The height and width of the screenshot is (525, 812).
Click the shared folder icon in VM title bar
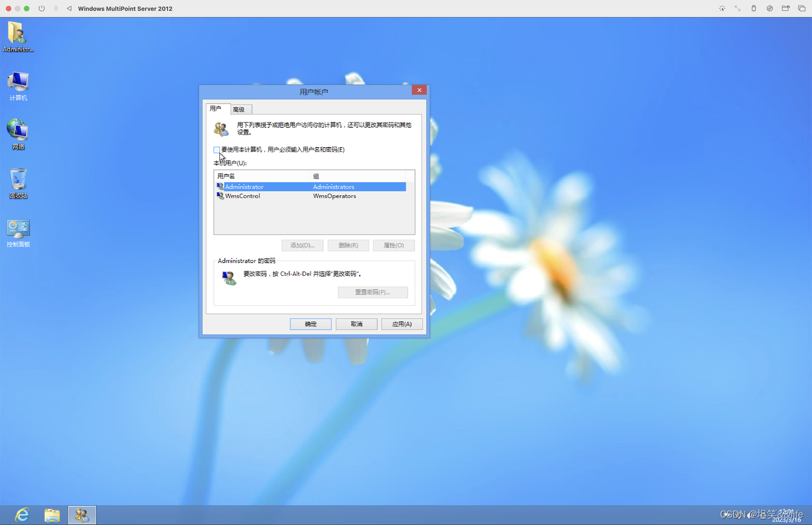pyautogui.click(x=785, y=8)
